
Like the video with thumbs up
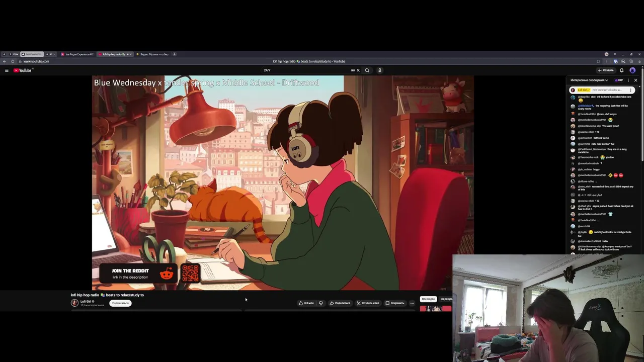tap(306, 303)
